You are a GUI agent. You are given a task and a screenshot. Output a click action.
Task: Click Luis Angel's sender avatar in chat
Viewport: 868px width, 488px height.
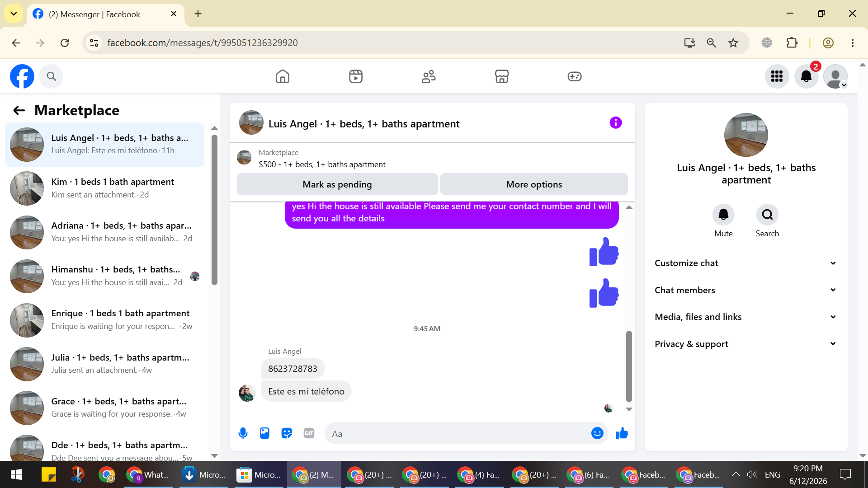247,393
